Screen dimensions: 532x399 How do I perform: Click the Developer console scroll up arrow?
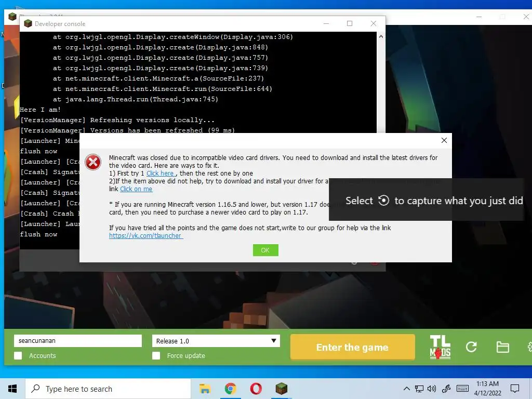coord(381,37)
